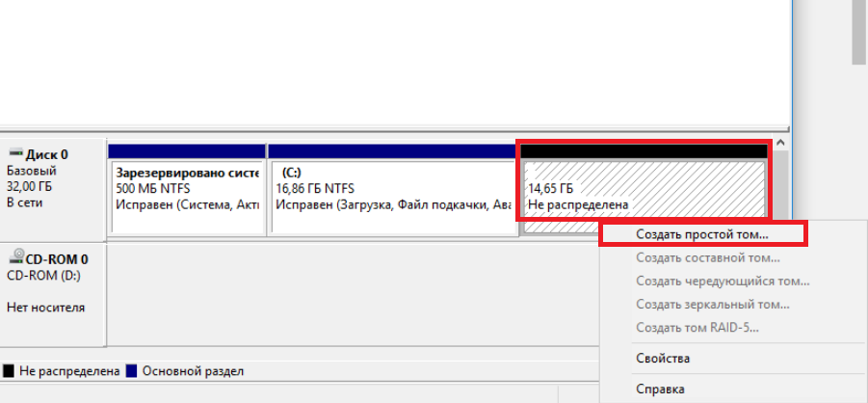Click the Диск 0 drive icon
Viewport: 868px width, 403px height.
tap(14, 154)
